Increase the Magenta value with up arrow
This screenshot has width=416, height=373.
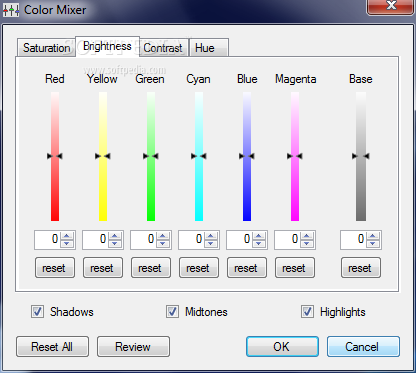click(307, 235)
